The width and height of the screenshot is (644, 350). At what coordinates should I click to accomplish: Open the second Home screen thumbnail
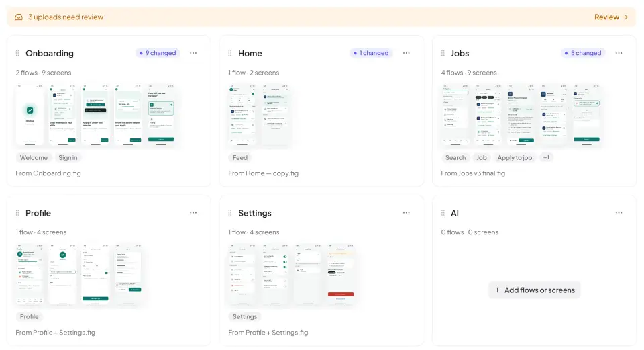(x=275, y=115)
